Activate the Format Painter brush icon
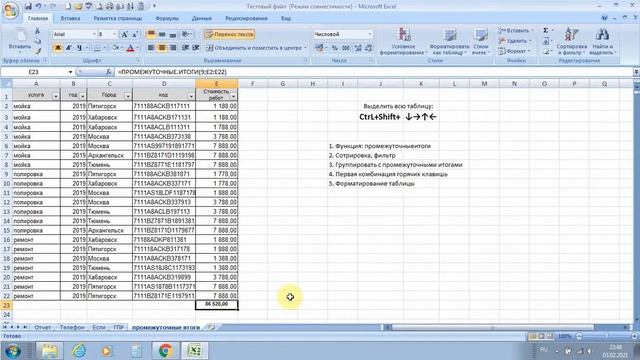The width and height of the screenshot is (640, 360). [37, 51]
